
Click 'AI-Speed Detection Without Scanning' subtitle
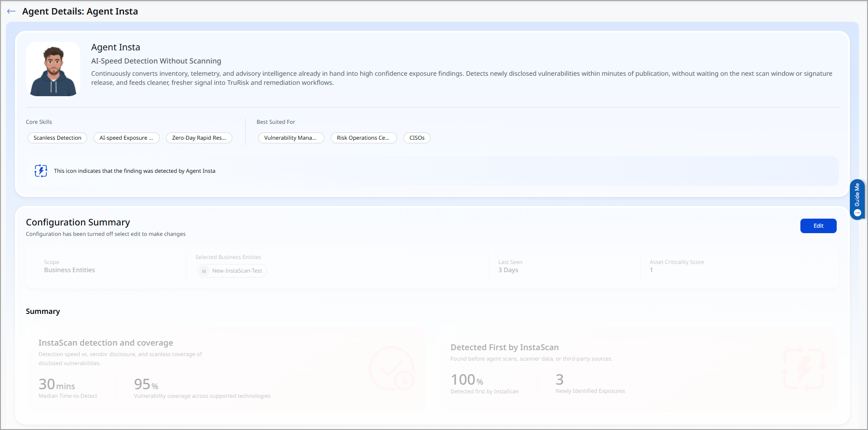coord(156,61)
